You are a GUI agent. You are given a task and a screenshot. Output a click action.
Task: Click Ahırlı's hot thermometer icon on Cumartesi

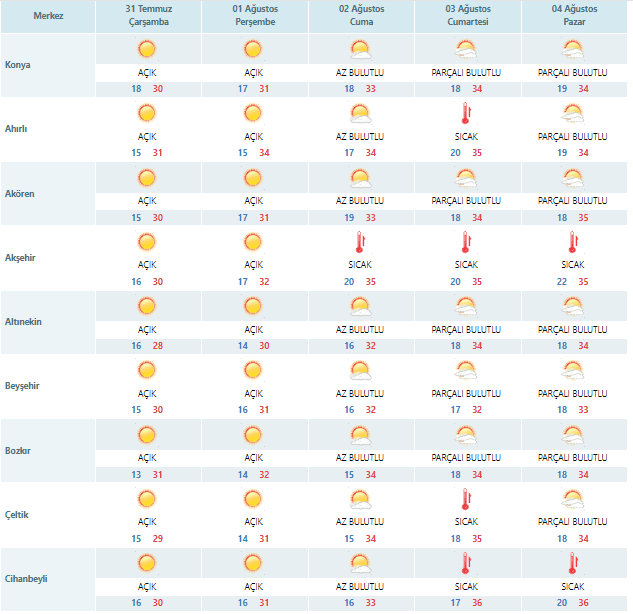click(x=465, y=113)
